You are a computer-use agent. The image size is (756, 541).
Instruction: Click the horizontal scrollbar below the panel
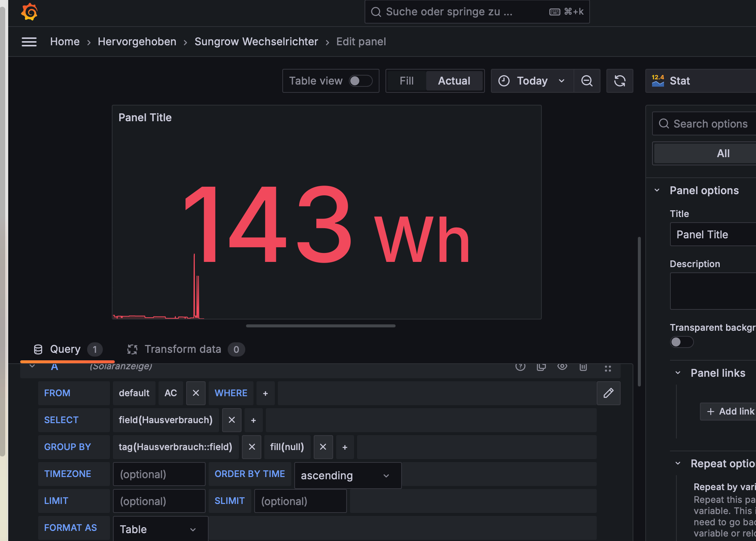[x=320, y=326]
